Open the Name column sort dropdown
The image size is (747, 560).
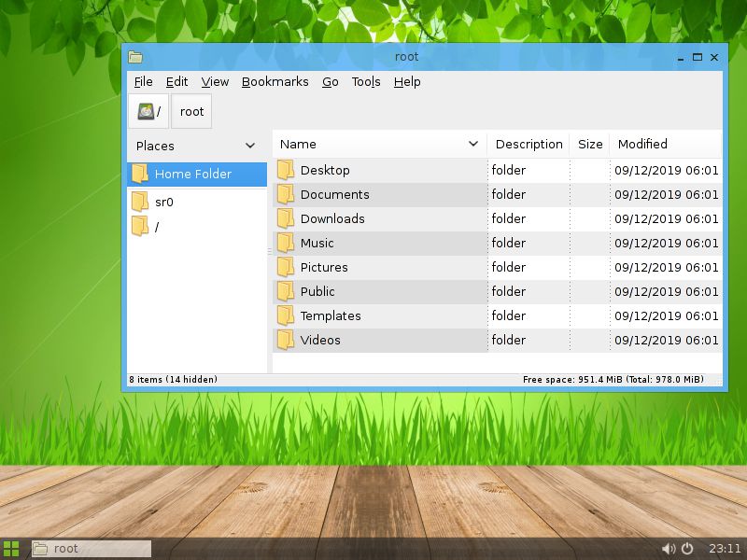coord(472,144)
